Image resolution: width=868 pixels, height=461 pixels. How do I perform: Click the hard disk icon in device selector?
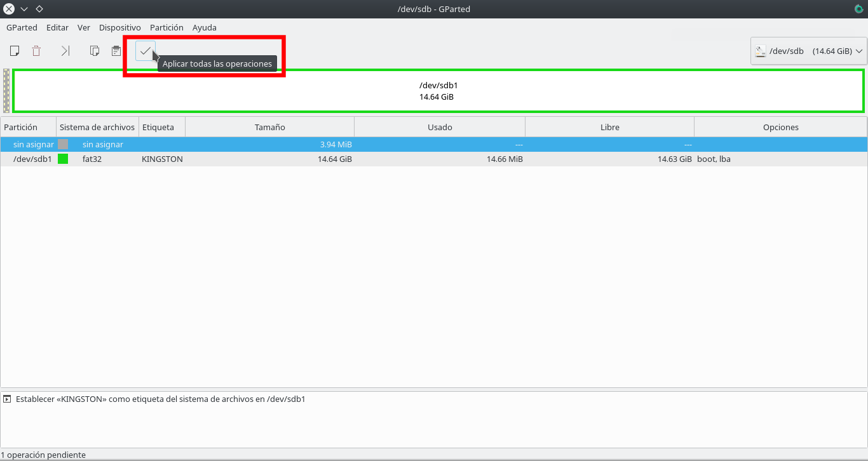tap(761, 51)
